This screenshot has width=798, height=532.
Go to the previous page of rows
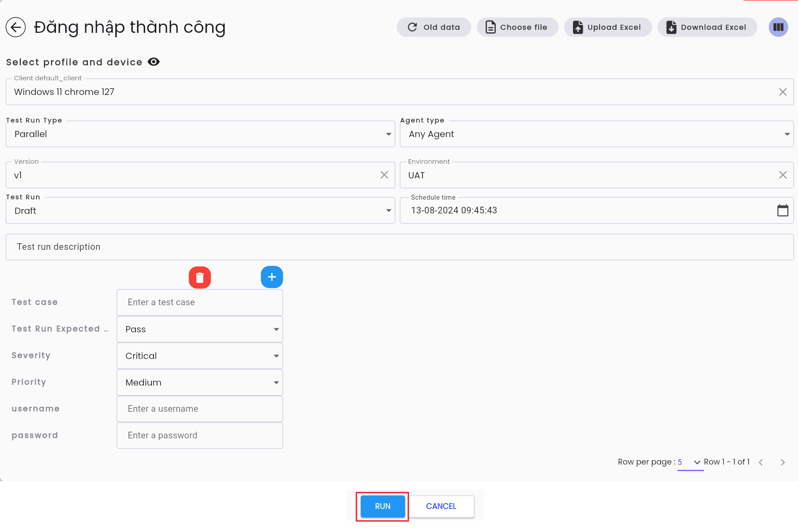click(x=761, y=462)
